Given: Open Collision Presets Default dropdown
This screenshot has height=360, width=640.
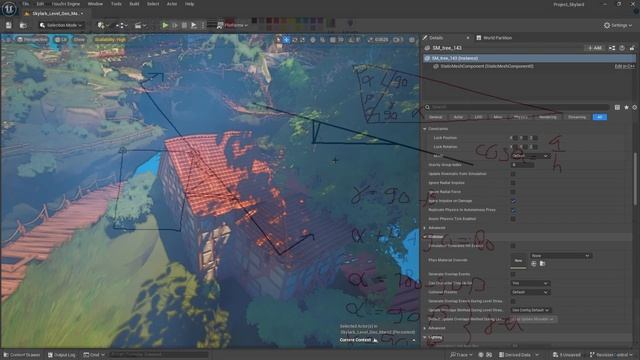Looking at the screenshot, I should 530,292.
